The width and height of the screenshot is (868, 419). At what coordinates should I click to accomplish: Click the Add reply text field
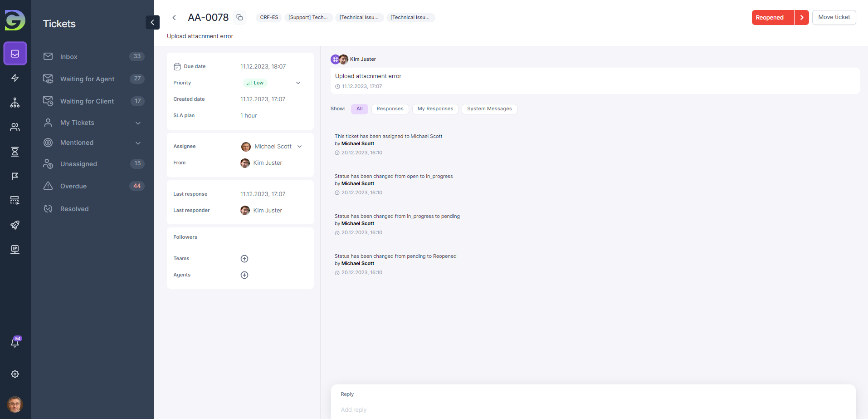point(590,409)
